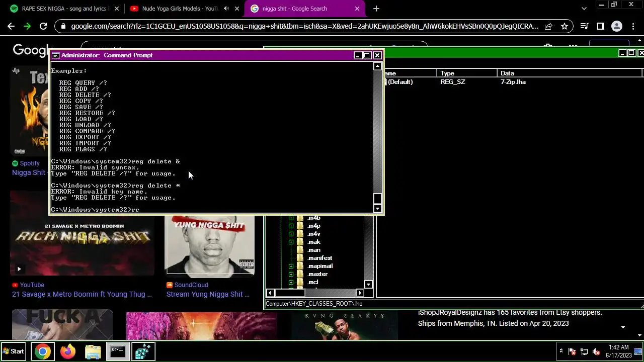Select the .man key in registry tree
644x362 pixels.
pos(314,250)
